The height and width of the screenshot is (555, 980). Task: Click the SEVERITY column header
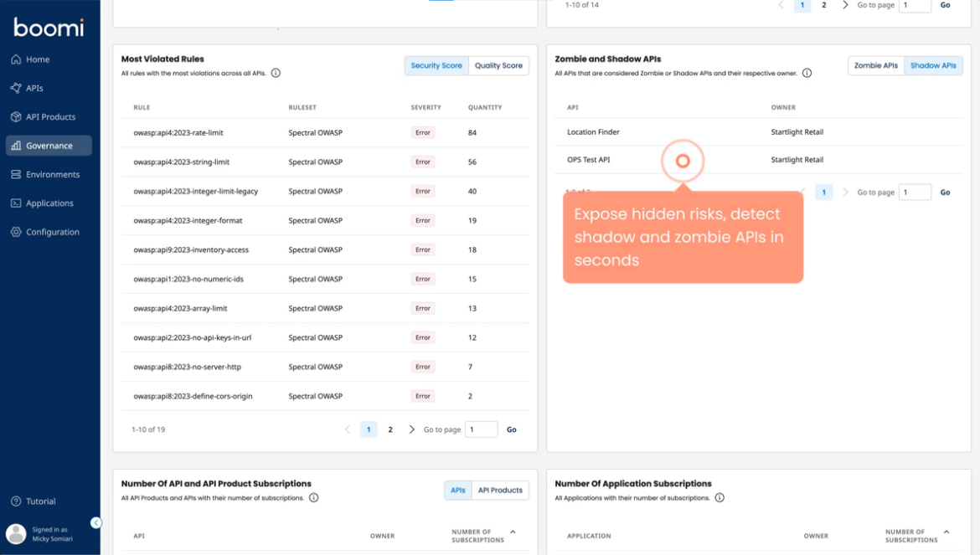click(426, 107)
